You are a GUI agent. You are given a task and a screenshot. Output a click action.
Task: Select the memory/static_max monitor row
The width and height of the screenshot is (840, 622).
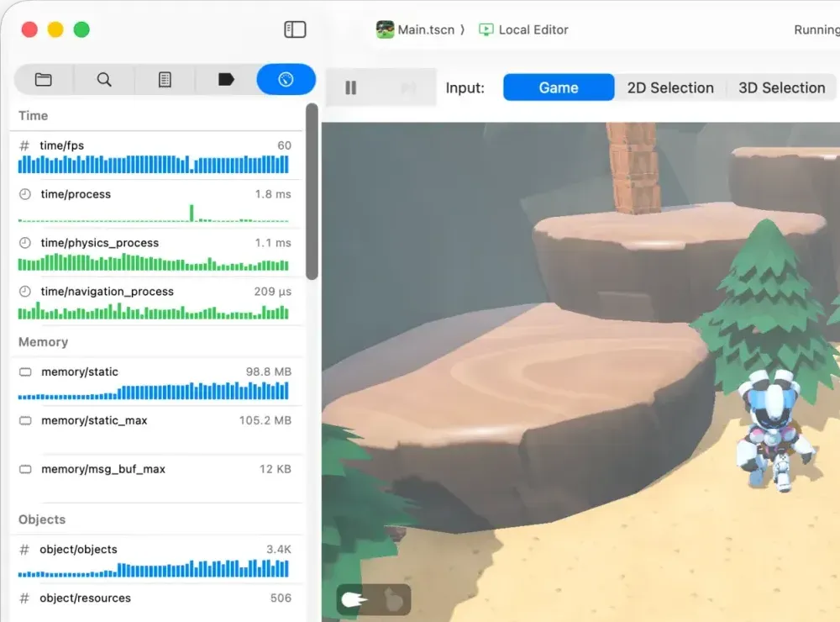155,430
